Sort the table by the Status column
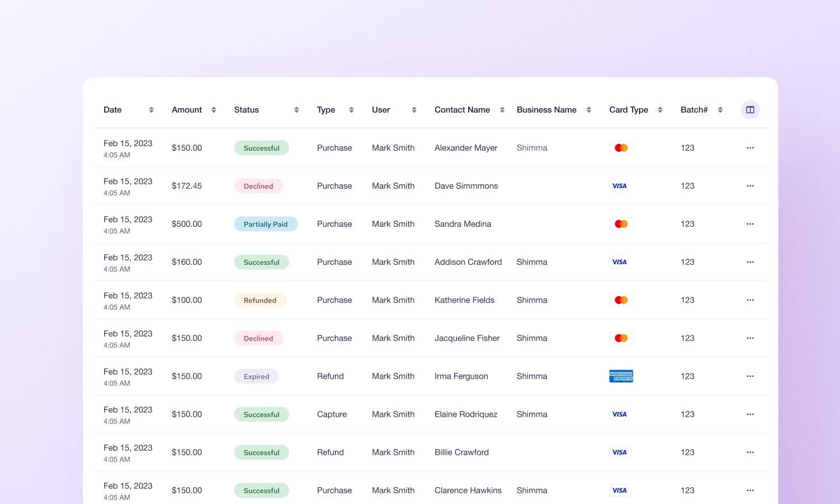This screenshot has width=840, height=504. [296, 110]
